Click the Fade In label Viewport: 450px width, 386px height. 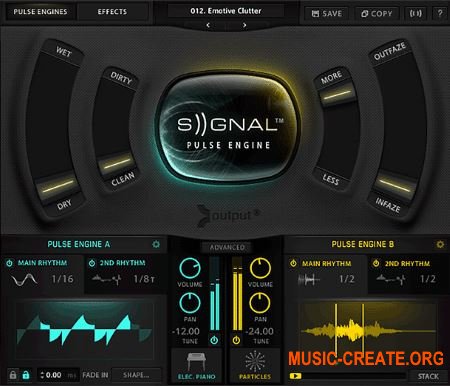click(x=95, y=375)
